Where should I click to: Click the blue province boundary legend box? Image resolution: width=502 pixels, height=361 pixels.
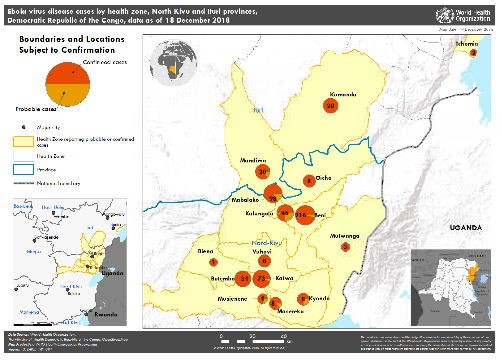coord(23,169)
